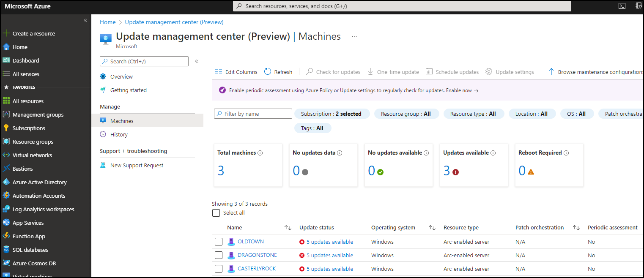Open SQL databases
This screenshot has width=644, height=278.
(x=30, y=250)
